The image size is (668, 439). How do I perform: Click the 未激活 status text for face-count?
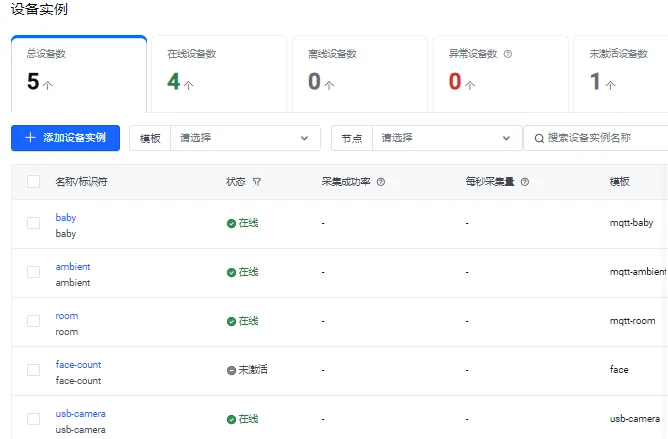tap(253, 370)
